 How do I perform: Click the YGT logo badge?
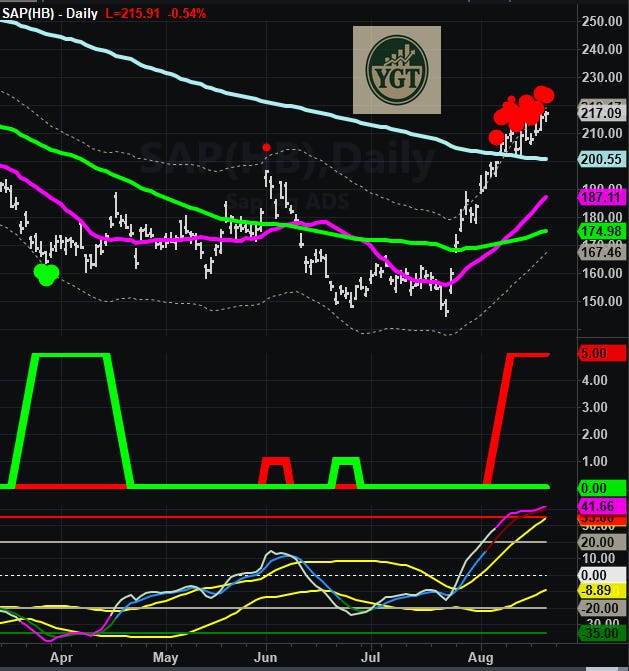(x=397, y=70)
